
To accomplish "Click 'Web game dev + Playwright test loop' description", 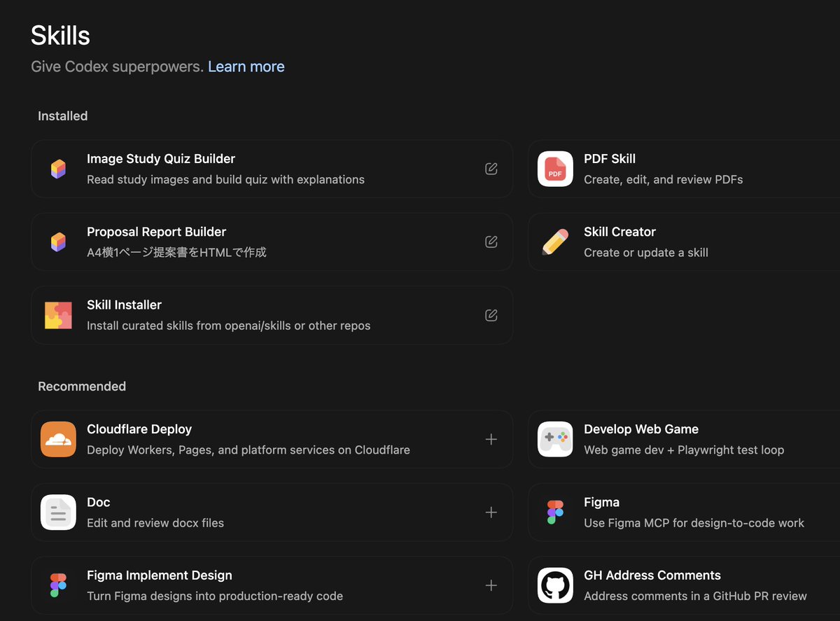I will point(684,450).
